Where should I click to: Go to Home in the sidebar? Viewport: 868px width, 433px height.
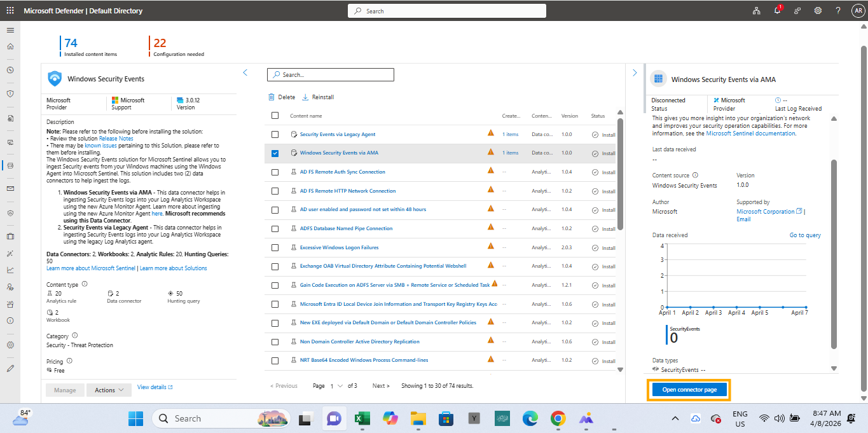point(10,46)
